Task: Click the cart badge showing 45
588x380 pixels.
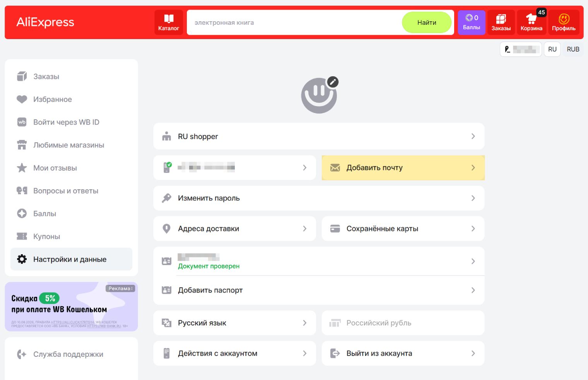Action: tap(542, 12)
